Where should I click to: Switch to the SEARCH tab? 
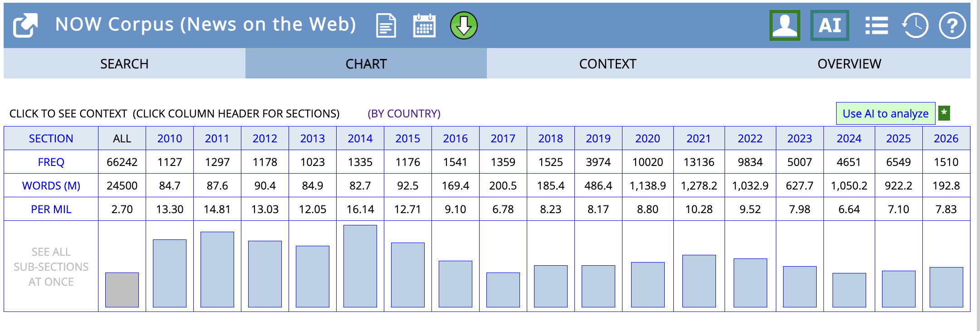click(x=124, y=64)
